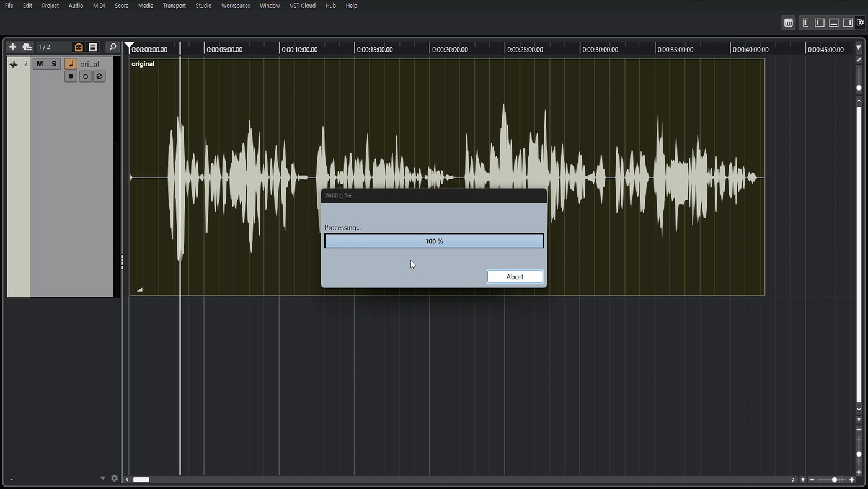Click the Edit Channel Settings 'e' button

point(99,76)
